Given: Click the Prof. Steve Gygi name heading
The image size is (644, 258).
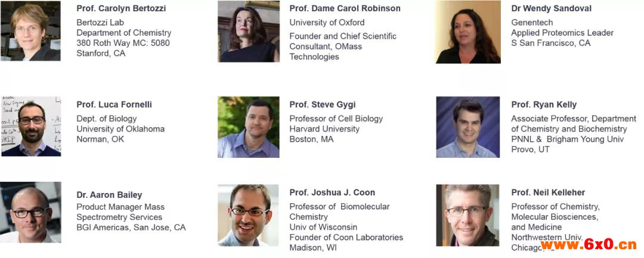Looking at the screenshot, I should pos(323,105).
